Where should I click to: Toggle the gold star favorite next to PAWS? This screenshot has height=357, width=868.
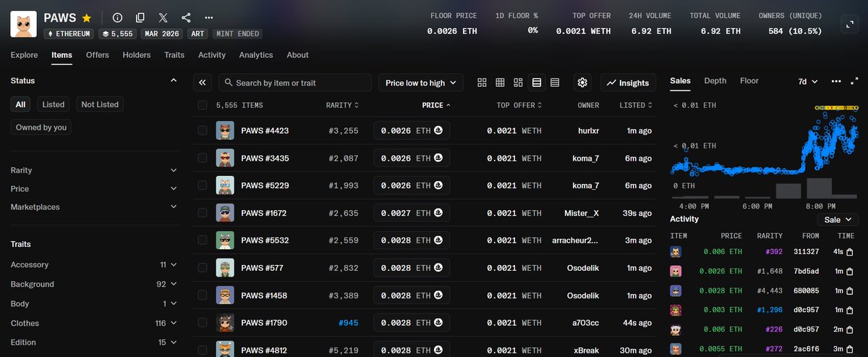[87, 17]
